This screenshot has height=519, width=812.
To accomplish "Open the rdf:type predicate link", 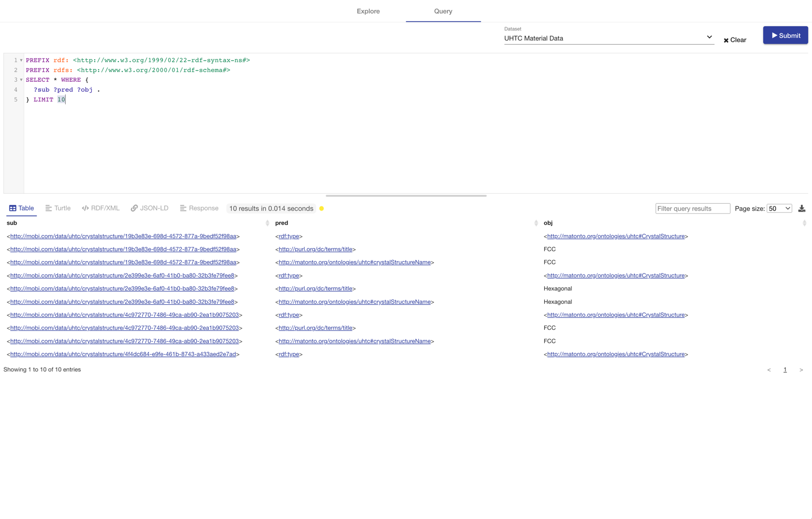I will pyautogui.click(x=289, y=236).
